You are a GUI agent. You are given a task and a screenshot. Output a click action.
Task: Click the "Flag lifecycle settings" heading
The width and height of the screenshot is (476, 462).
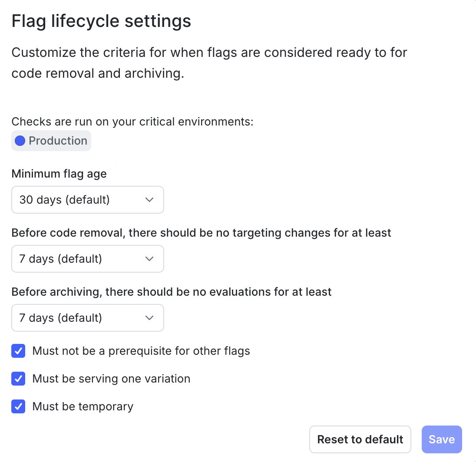[101, 21]
